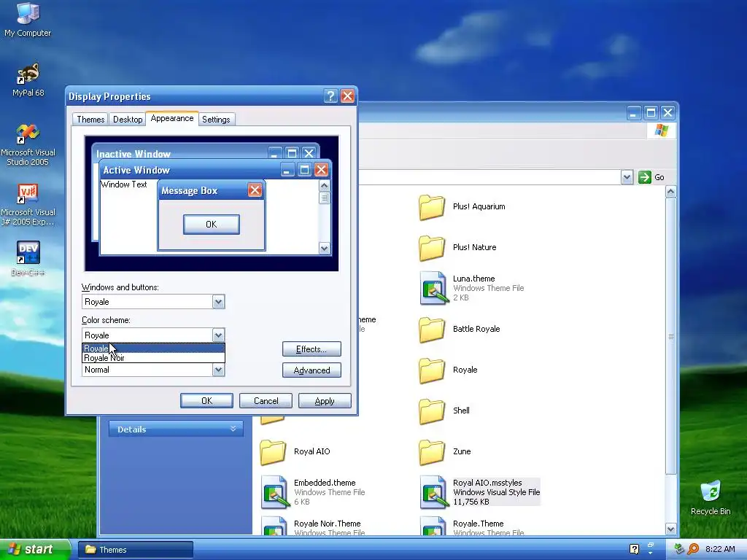The image size is (747, 560).
Task: Expand the Windows and buttons dropdown
Action: [218, 302]
